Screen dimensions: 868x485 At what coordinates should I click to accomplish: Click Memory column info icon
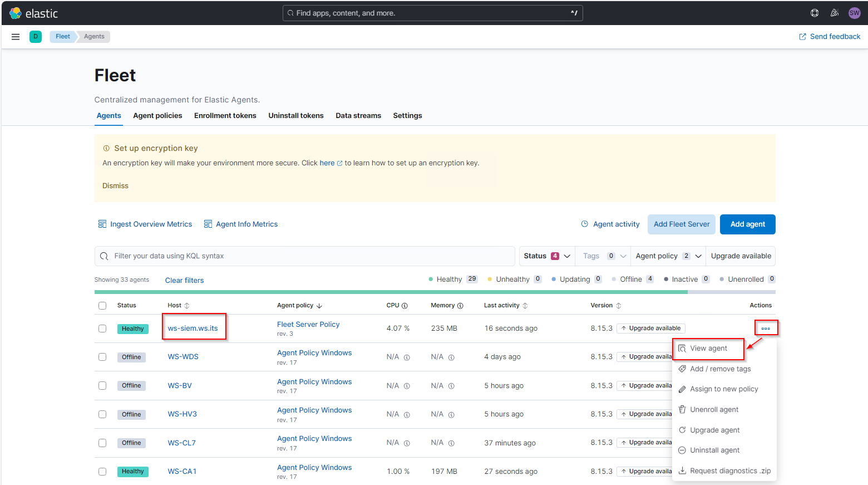tap(460, 306)
